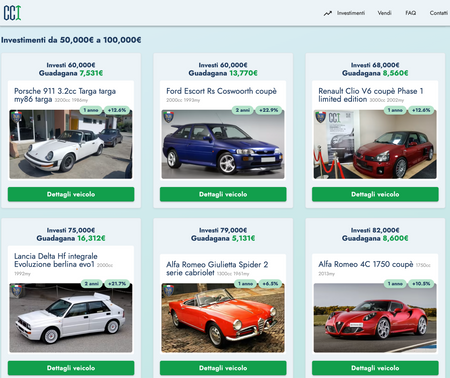This screenshot has width=450, height=378.
Task: Open Dettagli veicolo for Ford Escort Cosworth
Action: [x=223, y=194]
